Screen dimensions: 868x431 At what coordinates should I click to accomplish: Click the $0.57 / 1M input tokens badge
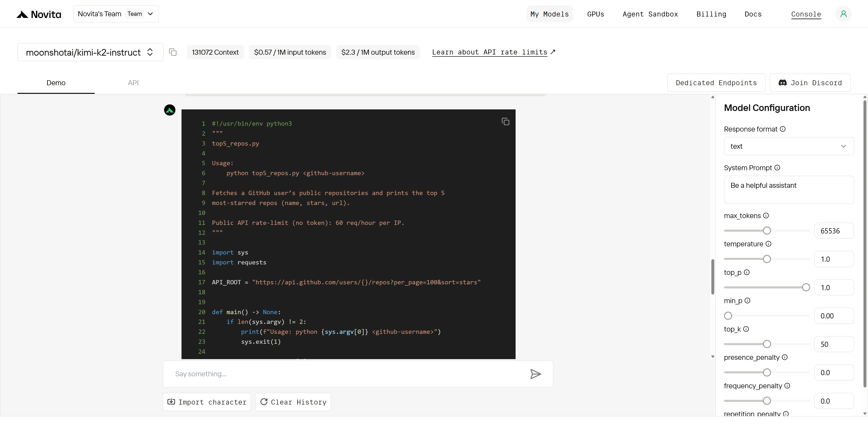pos(290,52)
